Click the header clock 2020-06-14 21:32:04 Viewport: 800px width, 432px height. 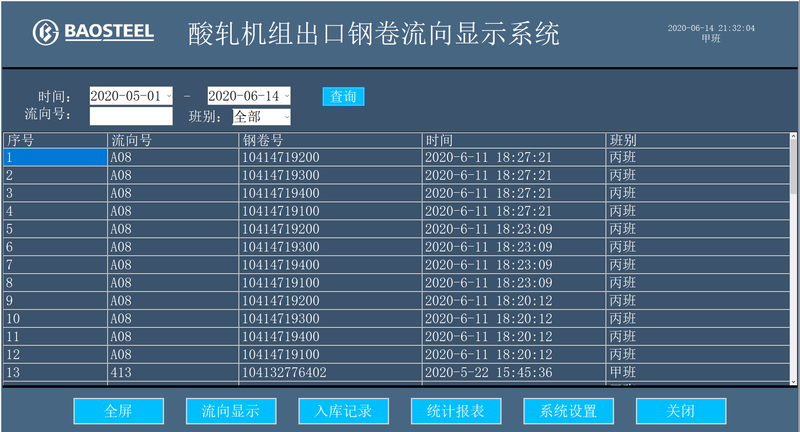[x=711, y=28]
